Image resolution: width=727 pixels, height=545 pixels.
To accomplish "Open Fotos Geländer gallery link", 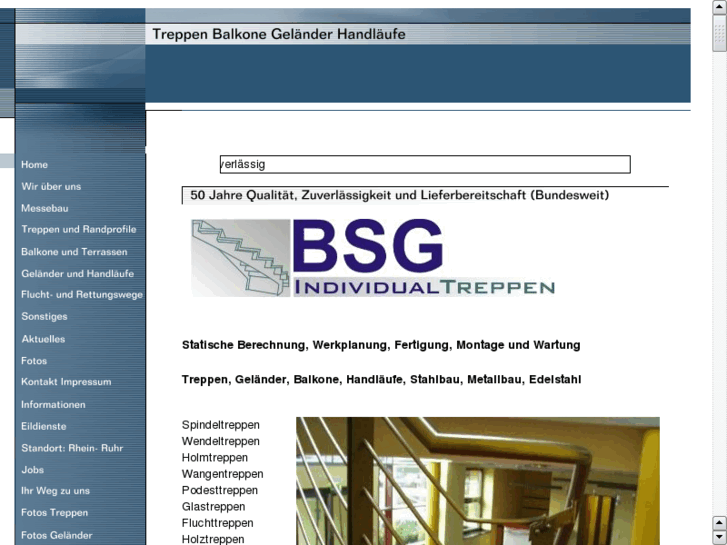I will tap(57, 535).
